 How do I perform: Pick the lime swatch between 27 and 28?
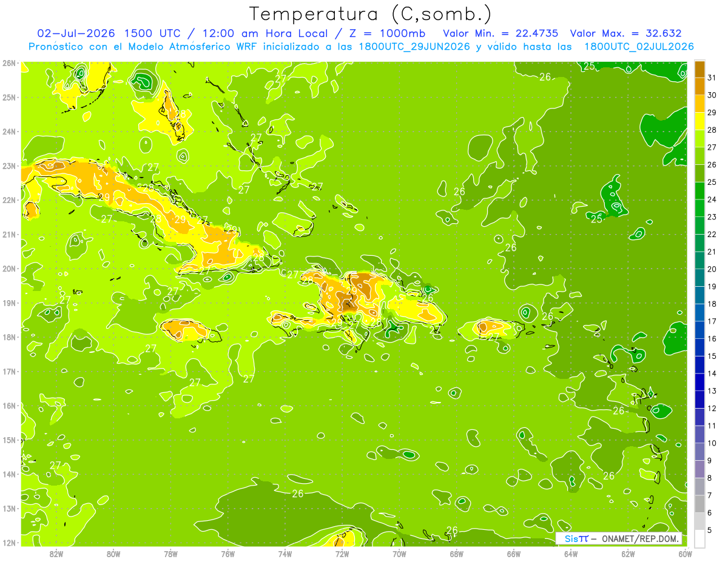[x=699, y=139]
